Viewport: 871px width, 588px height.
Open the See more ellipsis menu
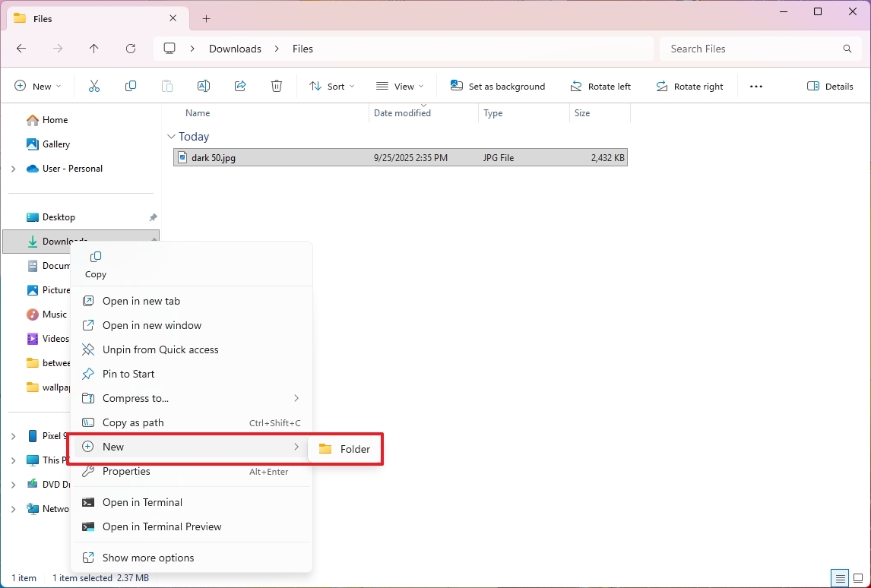tap(756, 86)
